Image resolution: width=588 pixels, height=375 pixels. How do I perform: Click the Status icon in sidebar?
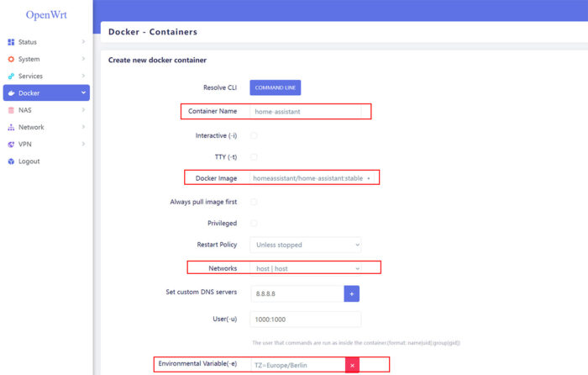click(11, 42)
